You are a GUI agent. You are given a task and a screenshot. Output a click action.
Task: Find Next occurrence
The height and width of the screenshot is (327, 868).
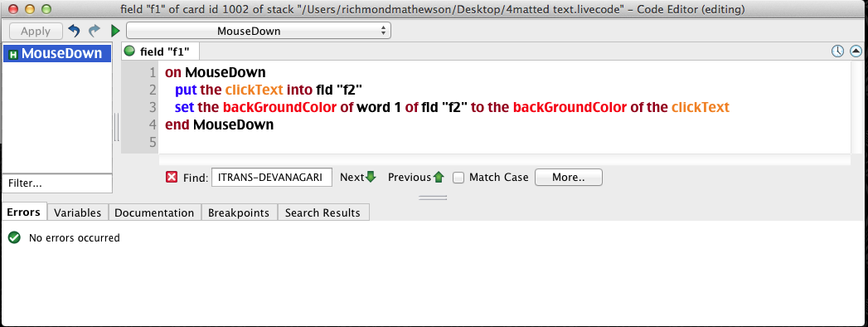click(357, 178)
